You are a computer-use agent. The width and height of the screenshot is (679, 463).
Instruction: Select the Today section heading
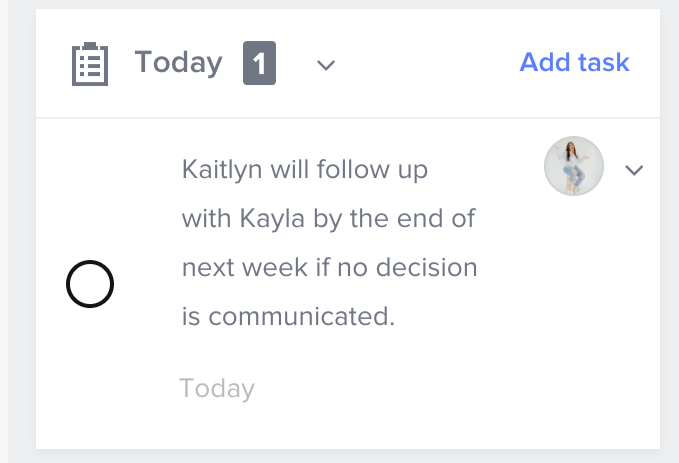click(178, 63)
